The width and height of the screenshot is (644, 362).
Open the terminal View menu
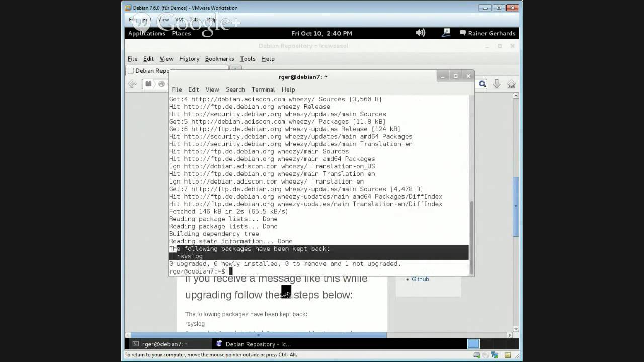click(212, 89)
